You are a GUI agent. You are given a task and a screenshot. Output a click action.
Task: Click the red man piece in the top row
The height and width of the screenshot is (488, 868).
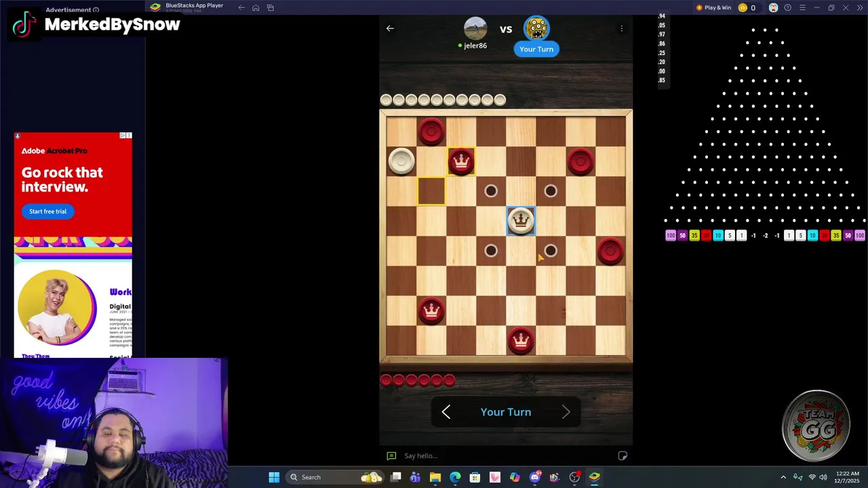pyautogui.click(x=431, y=131)
